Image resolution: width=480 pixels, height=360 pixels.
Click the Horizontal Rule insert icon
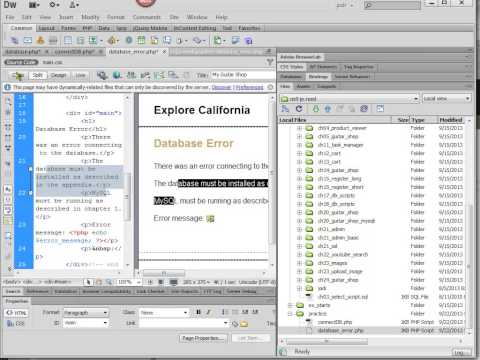pos(53,41)
